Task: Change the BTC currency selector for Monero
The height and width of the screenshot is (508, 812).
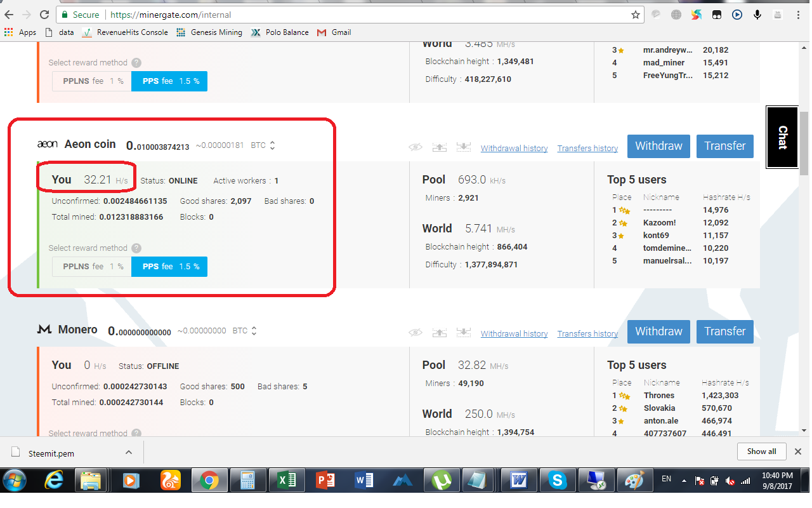Action: pos(244,331)
